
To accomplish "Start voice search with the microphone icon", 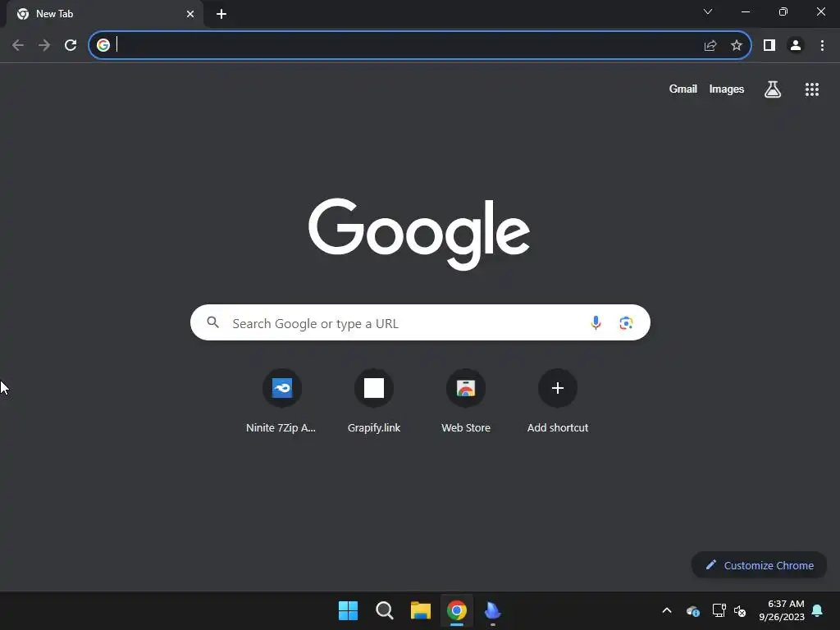I will pyautogui.click(x=596, y=322).
